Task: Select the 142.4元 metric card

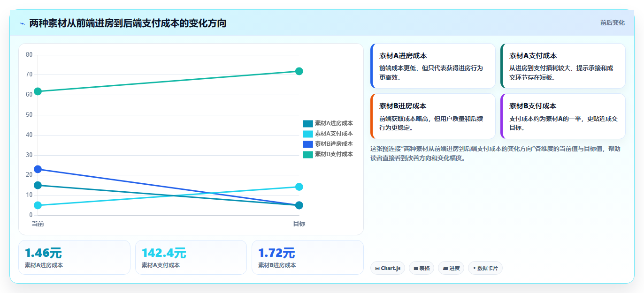Action: 191,257
